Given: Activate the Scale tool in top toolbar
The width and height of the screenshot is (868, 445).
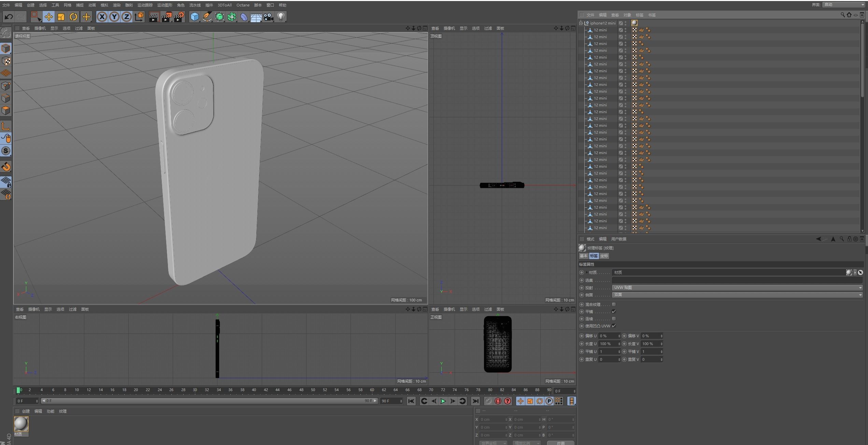Looking at the screenshot, I should [61, 17].
